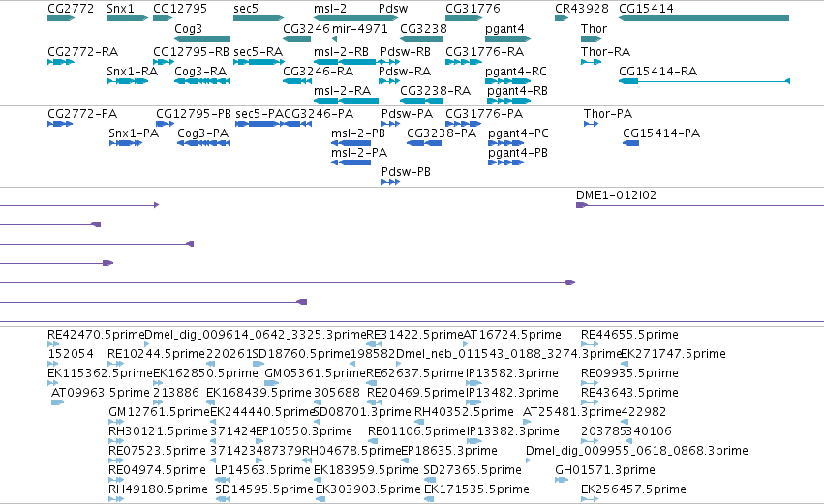The height and width of the screenshot is (504, 824).
Task: Select the Thor gene arrow
Action: pos(592,39)
